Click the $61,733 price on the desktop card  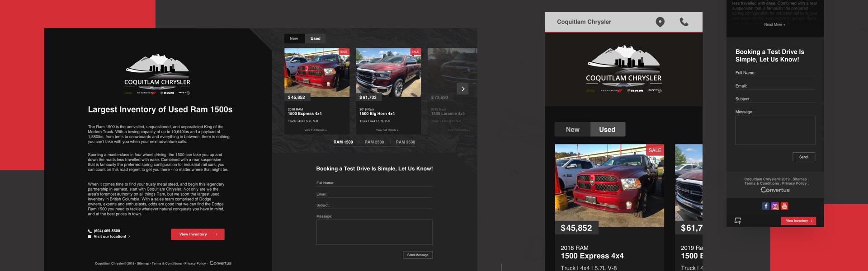click(368, 98)
